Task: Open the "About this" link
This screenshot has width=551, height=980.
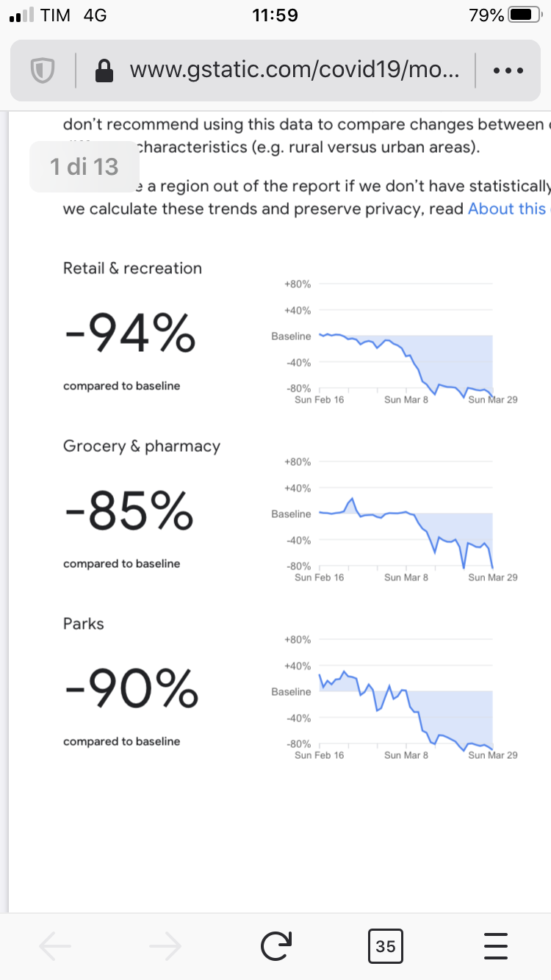Action: click(x=507, y=209)
